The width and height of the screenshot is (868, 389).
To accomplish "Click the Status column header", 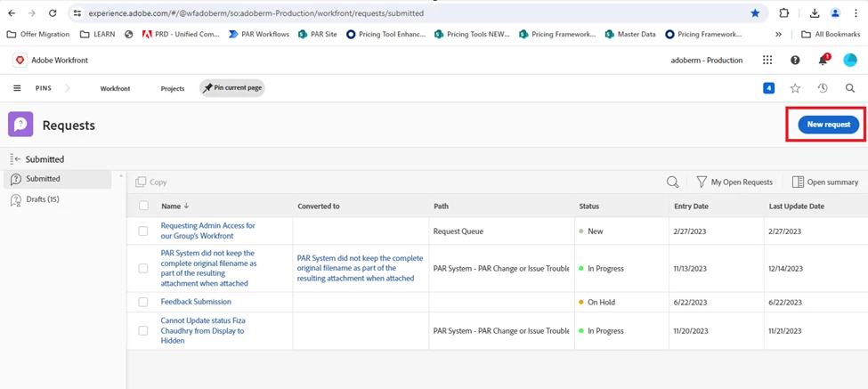I will click(589, 206).
